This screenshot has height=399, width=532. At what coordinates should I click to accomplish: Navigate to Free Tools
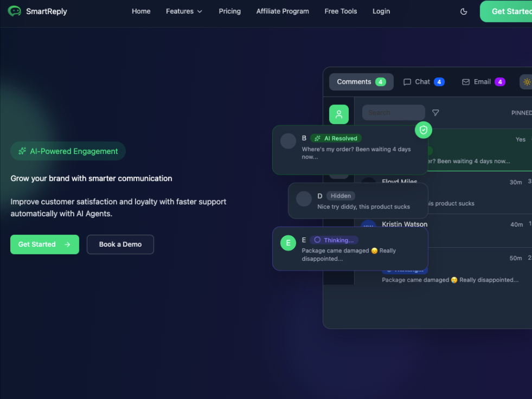pos(341,11)
